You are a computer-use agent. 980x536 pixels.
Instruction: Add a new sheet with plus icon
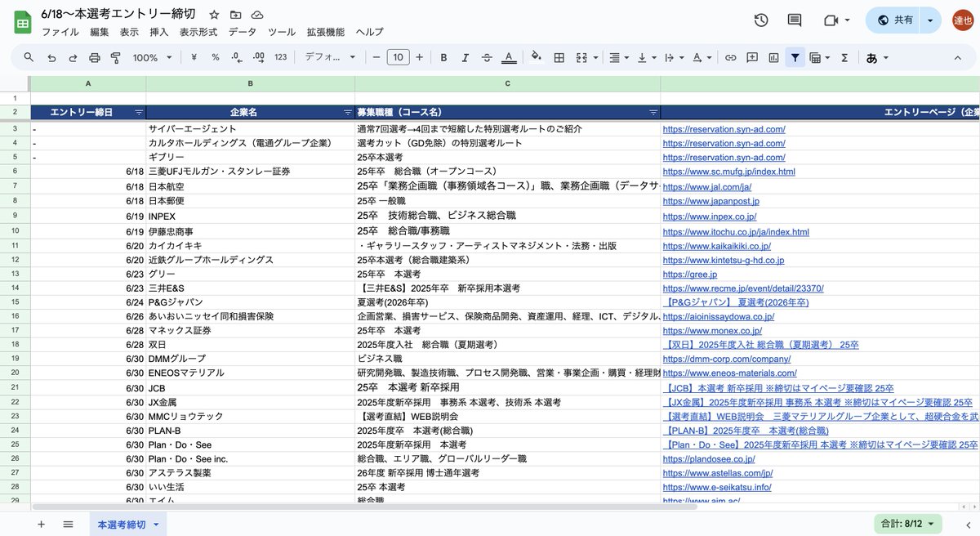pyautogui.click(x=41, y=524)
